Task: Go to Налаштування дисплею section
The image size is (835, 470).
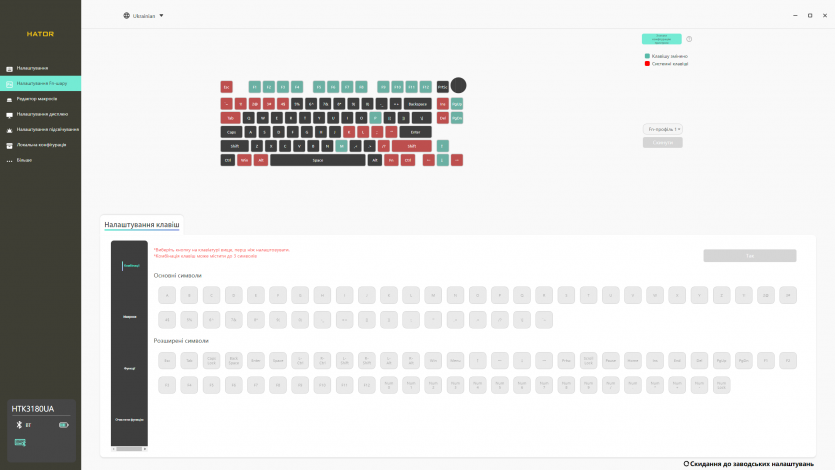Action: (41, 114)
